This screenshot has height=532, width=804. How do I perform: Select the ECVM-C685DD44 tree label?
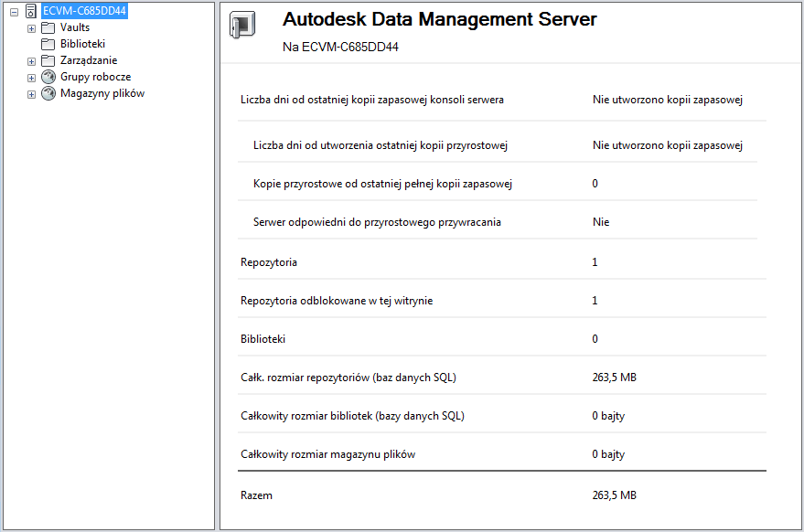coord(84,11)
